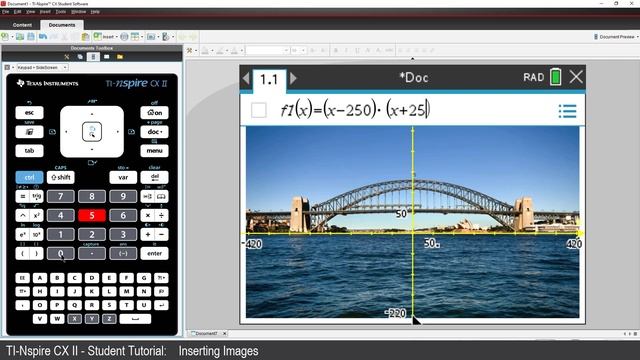Go to previous page with left arrow
640x360 pixels.
tap(246, 78)
